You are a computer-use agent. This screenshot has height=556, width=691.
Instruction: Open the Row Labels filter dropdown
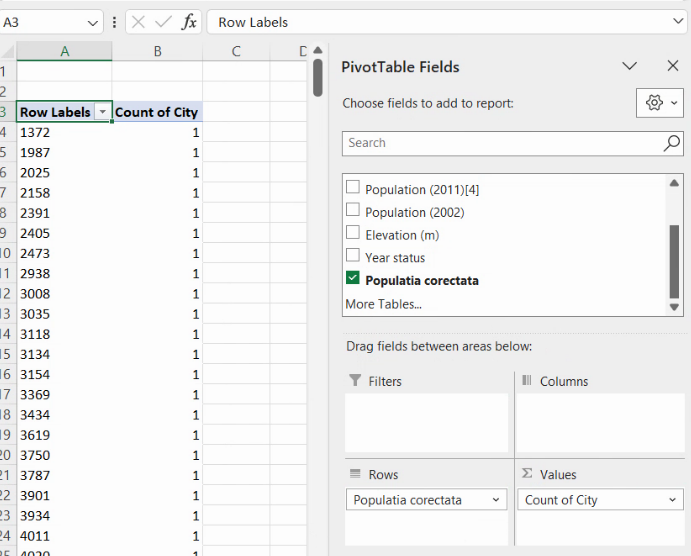pos(102,112)
